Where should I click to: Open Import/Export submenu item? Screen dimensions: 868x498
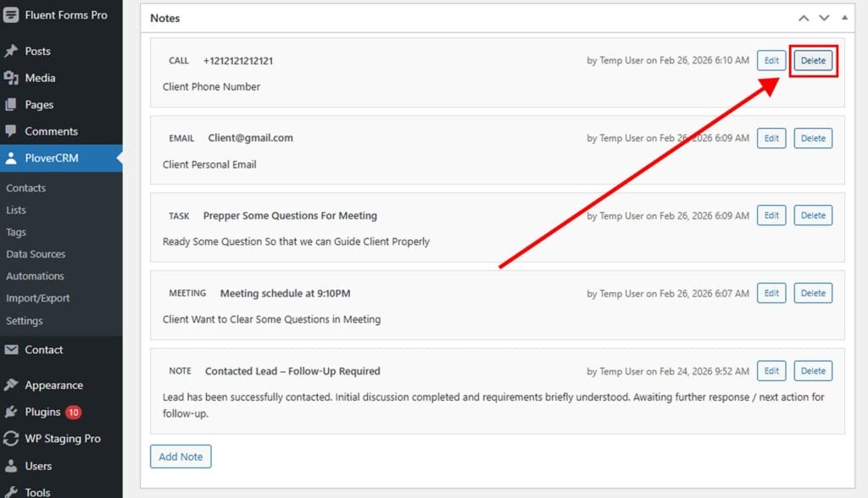click(x=37, y=298)
